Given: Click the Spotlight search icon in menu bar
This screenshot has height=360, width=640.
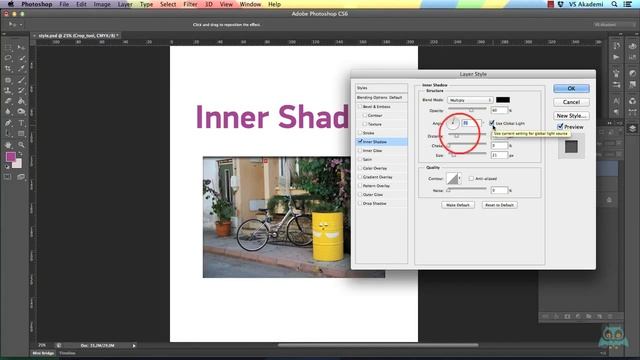Looking at the screenshot, I should (614, 4).
